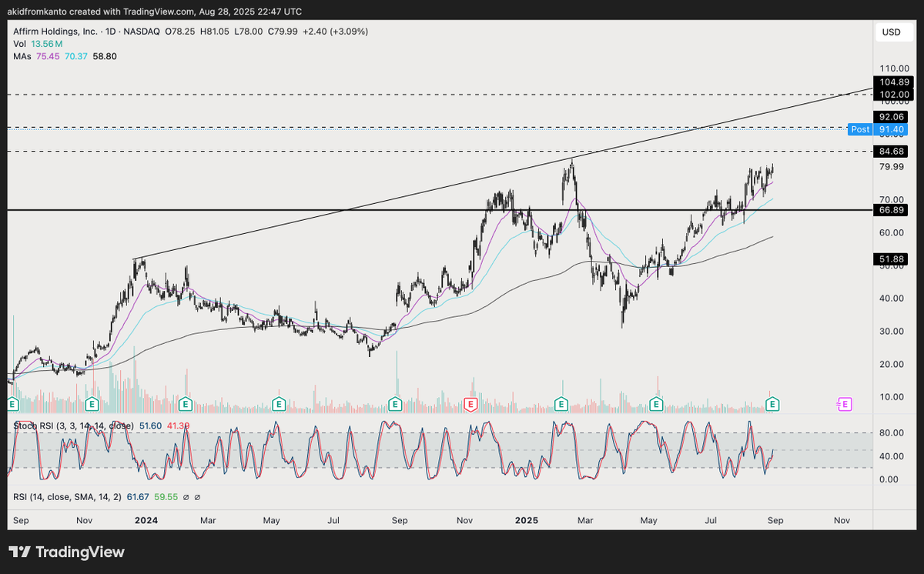This screenshot has width=924, height=574.
Task: Select the red earnings E marker
Action: tap(470, 403)
